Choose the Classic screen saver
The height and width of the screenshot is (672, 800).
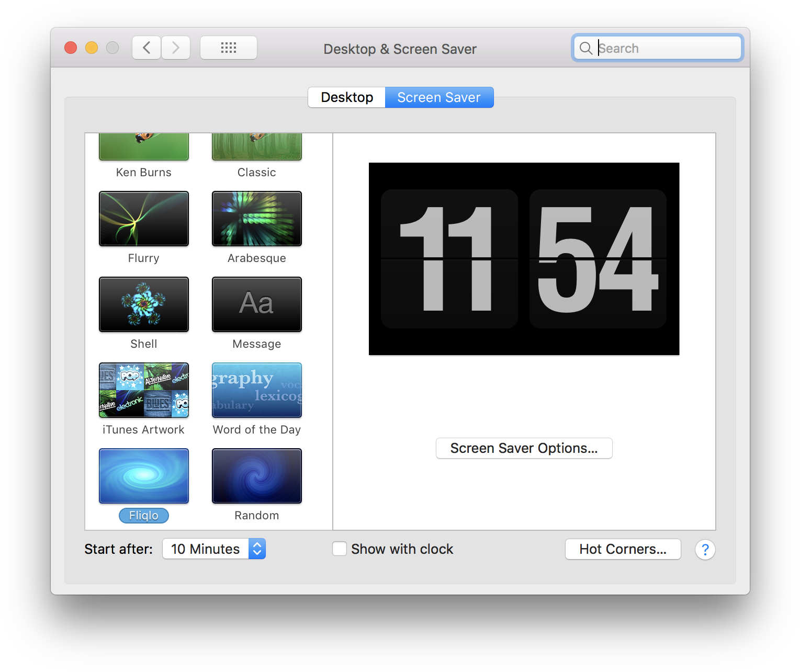tap(256, 147)
